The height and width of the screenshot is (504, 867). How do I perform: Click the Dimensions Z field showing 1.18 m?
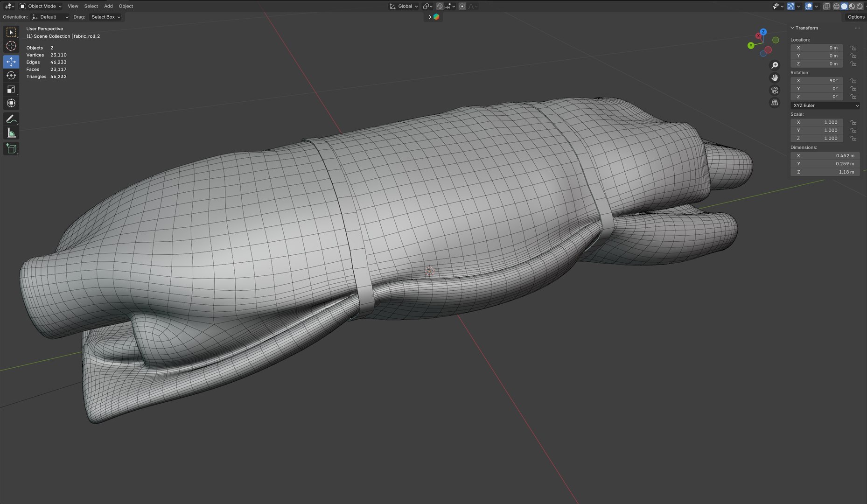point(825,172)
